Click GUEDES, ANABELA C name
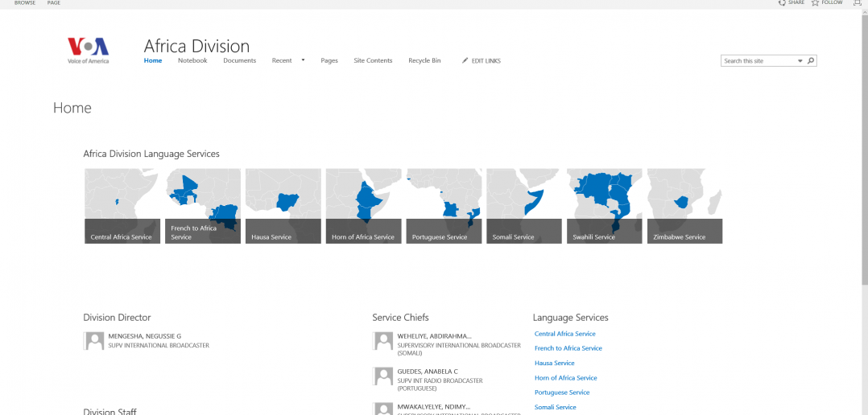Viewport: 868px width, 415px height. (428, 372)
